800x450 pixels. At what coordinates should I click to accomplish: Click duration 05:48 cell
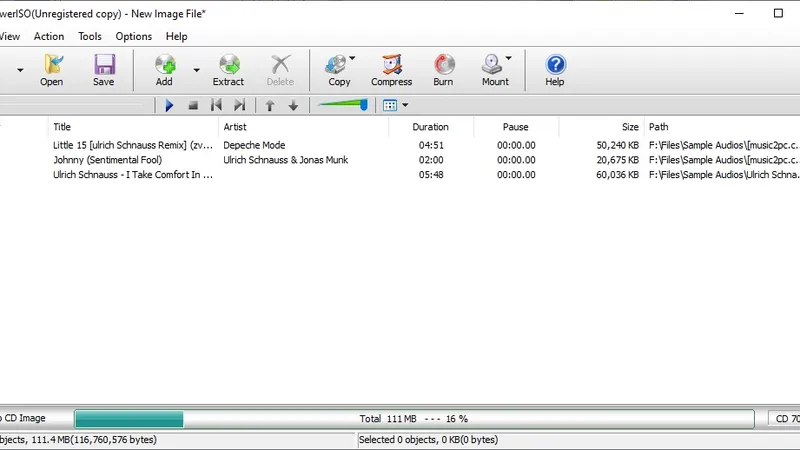click(431, 175)
